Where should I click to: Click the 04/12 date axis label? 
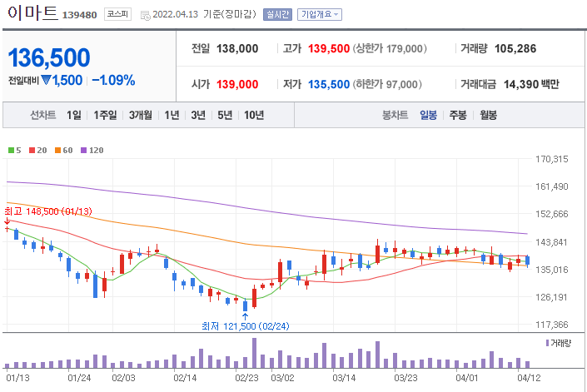(x=529, y=378)
